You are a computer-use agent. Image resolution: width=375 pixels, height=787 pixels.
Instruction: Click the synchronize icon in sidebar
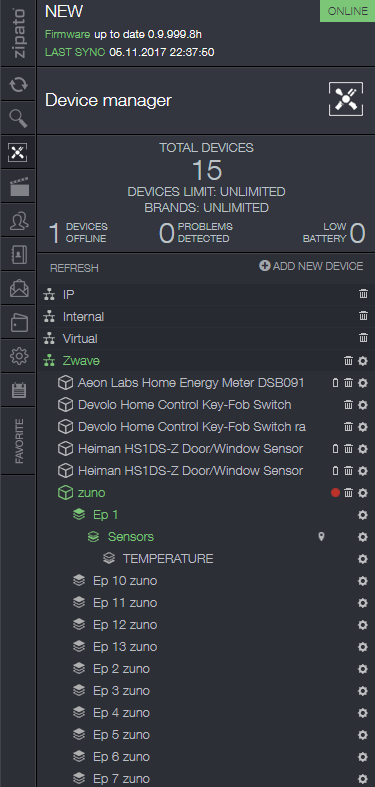[19, 84]
